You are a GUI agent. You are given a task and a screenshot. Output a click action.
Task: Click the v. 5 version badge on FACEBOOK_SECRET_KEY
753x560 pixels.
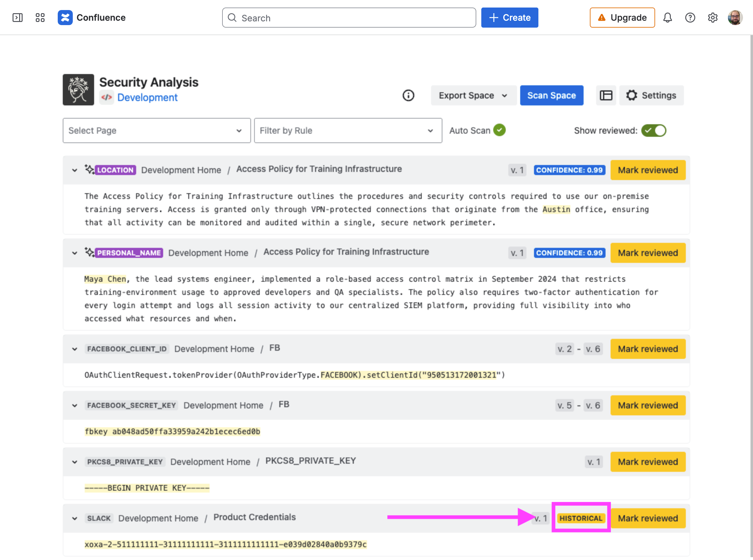coord(564,405)
